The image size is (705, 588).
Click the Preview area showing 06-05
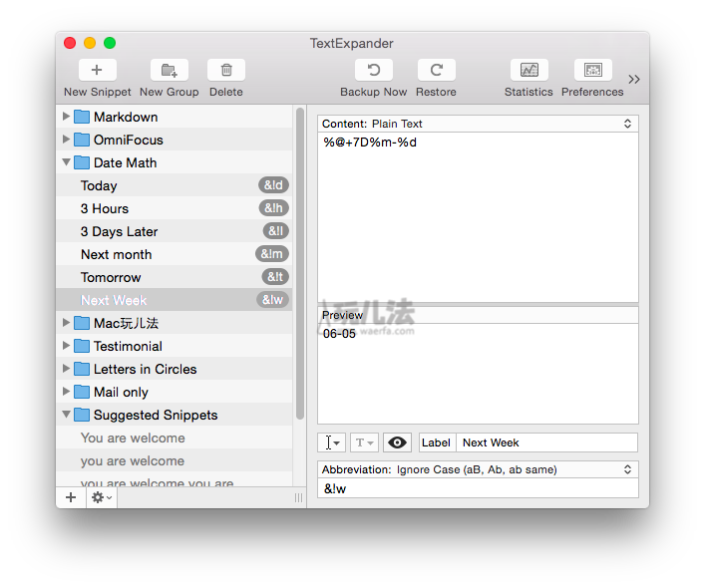click(478, 374)
